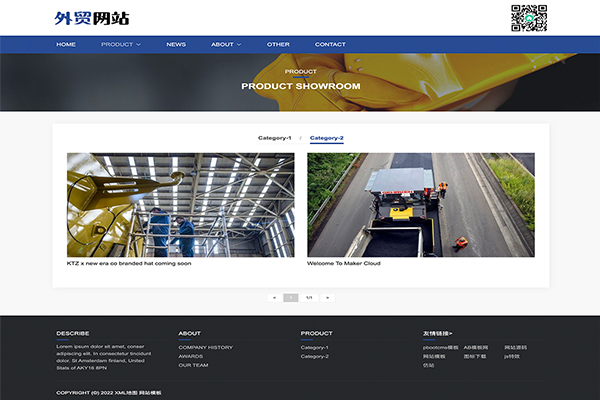Switch to the Category-1 tab

pyautogui.click(x=274, y=137)
